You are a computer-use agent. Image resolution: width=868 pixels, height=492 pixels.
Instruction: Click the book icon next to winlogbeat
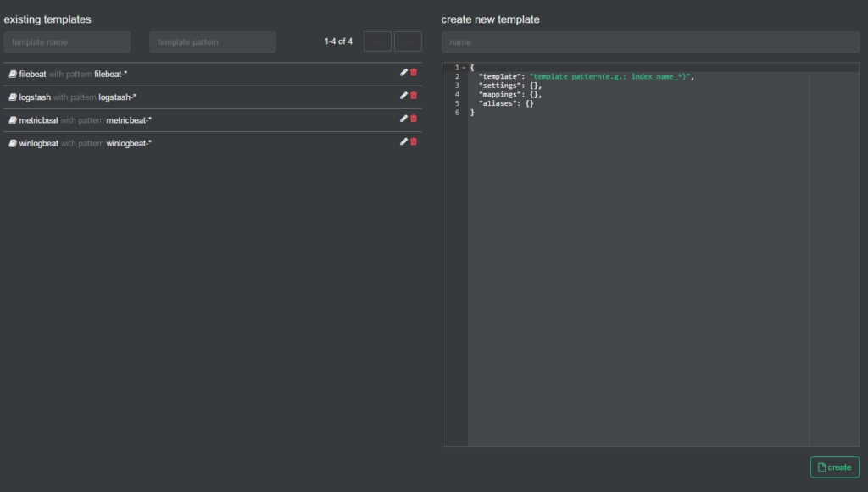coord(11,142)
